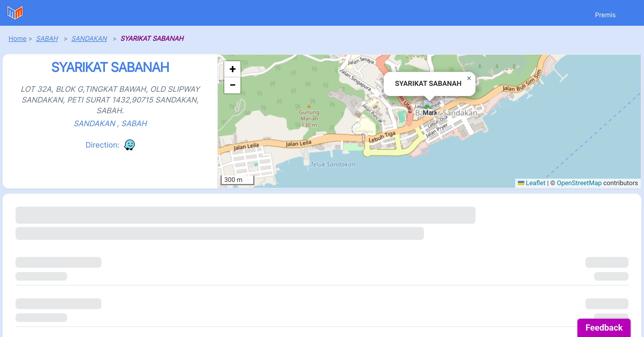The image size is (644, 337).
Task: Open SANDAKAN link below the address
Action: [94, 123]
